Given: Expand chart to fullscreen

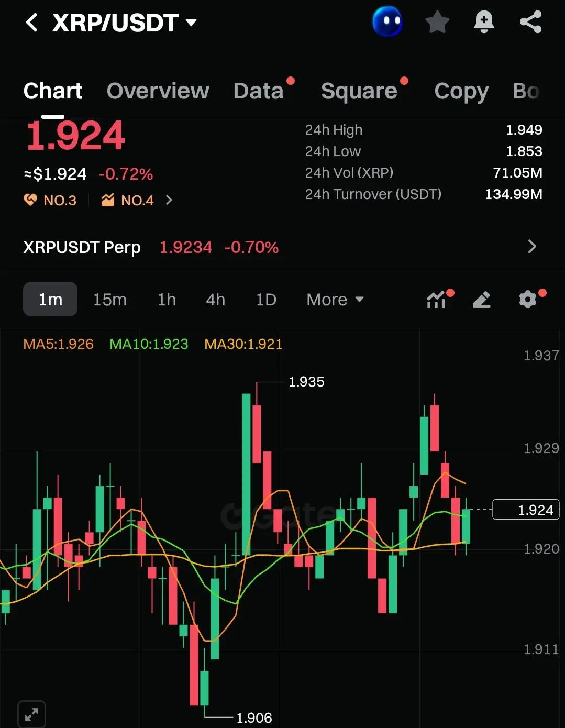Looking at the screenshot, I should click(31, 714).
